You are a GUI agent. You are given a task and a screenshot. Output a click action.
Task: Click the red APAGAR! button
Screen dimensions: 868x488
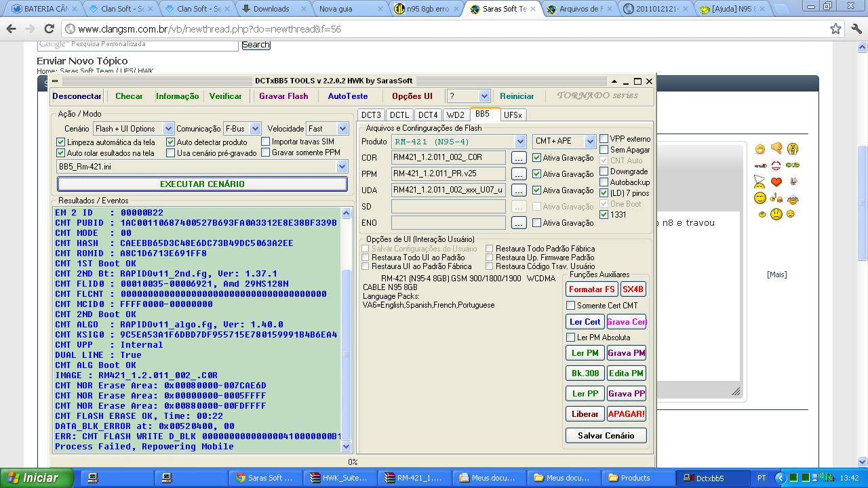[x=627, y=414]
